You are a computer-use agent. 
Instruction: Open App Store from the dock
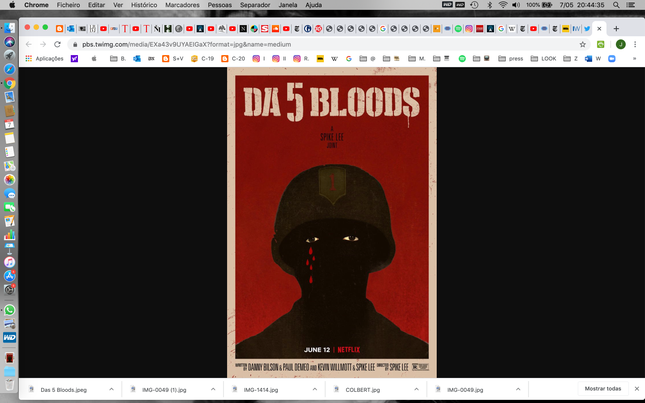pos(9,276)
